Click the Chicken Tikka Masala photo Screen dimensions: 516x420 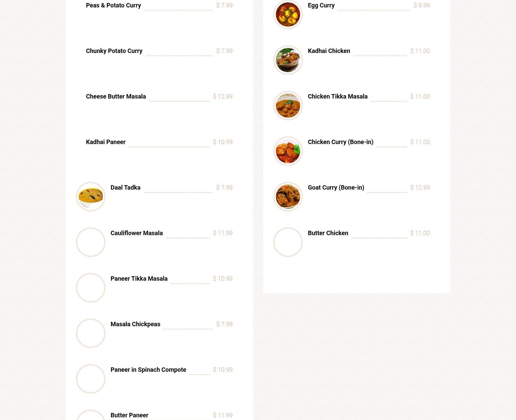[x=288, y=106]
